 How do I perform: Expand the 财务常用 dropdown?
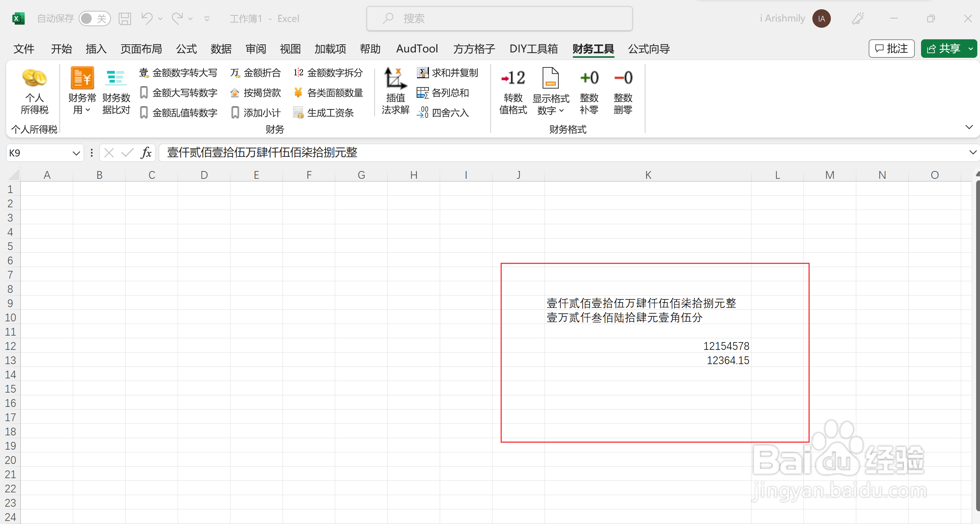[x=82, y=104]
